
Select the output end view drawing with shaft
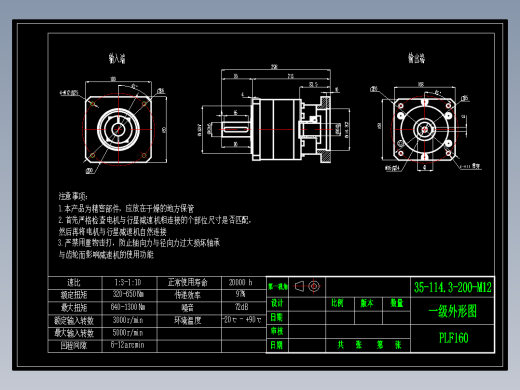point(424,129)
